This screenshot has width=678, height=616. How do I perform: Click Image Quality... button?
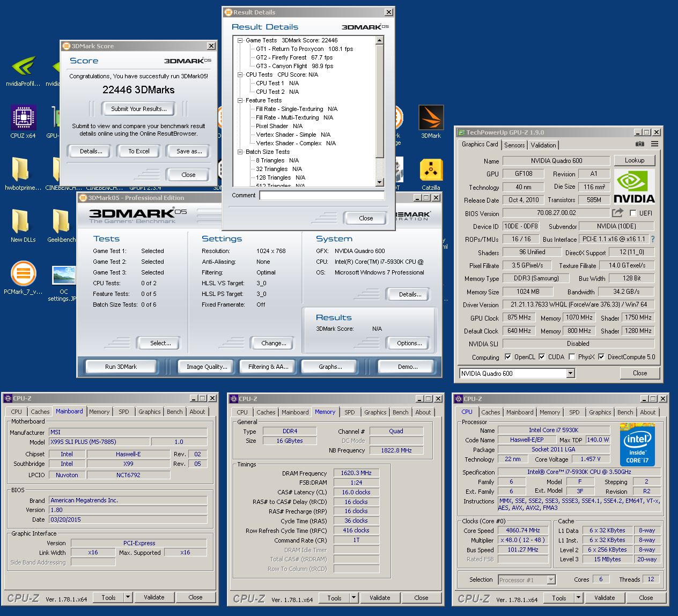click(x=207, y=367)
